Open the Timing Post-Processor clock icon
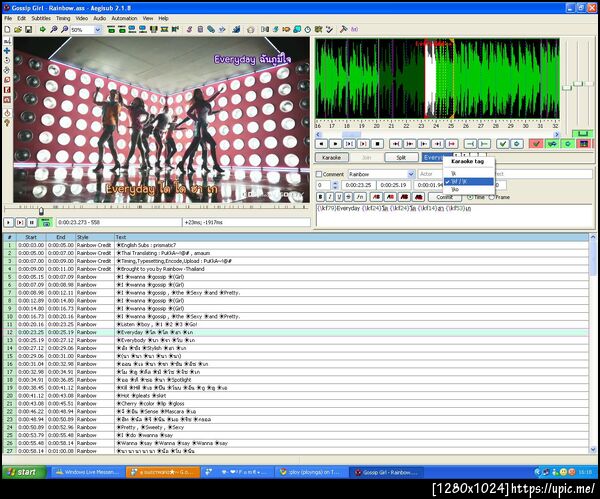Image resolution: width=600 pixels, height=499 pixels. 308,29
